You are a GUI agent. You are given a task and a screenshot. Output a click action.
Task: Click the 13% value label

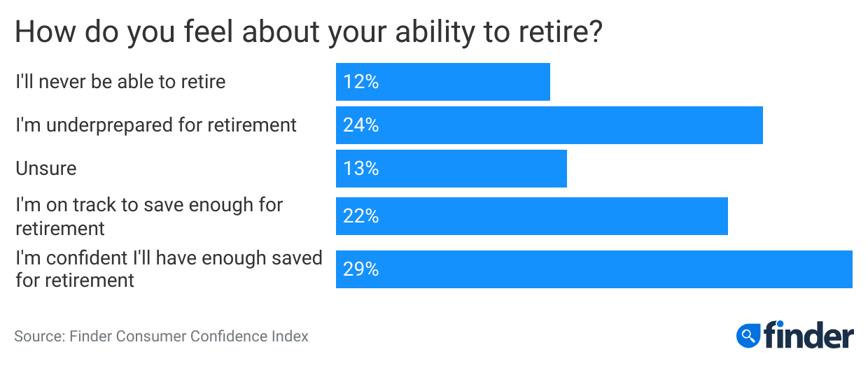coord(360,169)
